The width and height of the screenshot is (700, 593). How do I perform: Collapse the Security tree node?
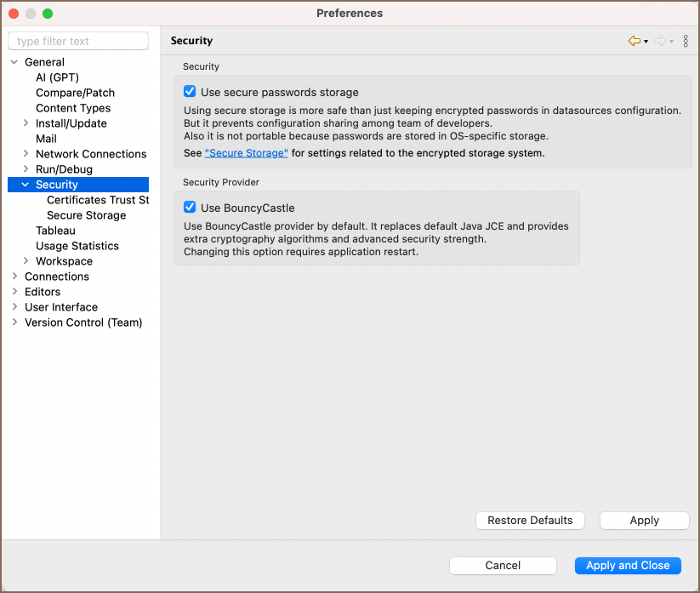tap(26, 185)
